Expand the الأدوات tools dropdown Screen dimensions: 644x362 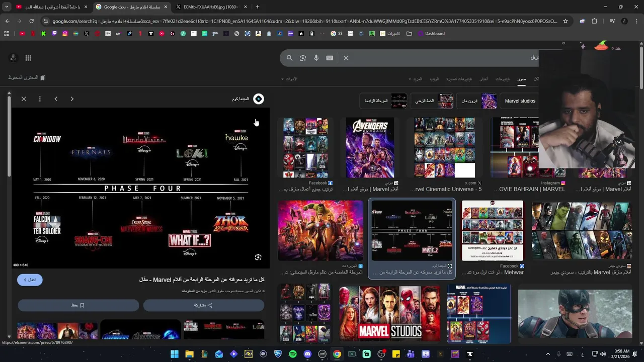coord(289,79)
